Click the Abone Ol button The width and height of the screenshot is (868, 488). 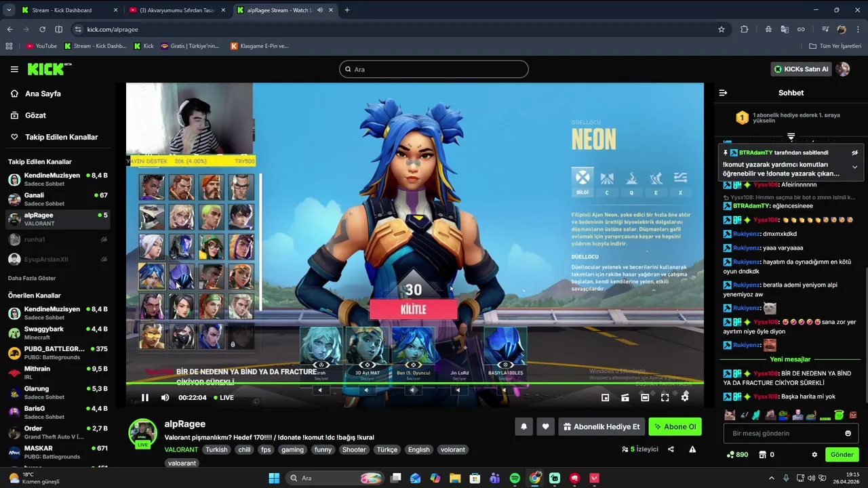pos(675,427)
